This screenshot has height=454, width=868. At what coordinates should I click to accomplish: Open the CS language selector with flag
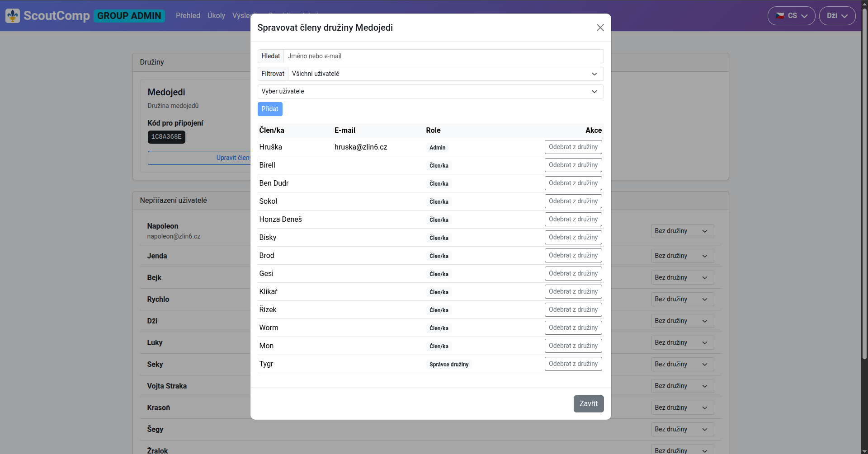[x=791, y=16]
